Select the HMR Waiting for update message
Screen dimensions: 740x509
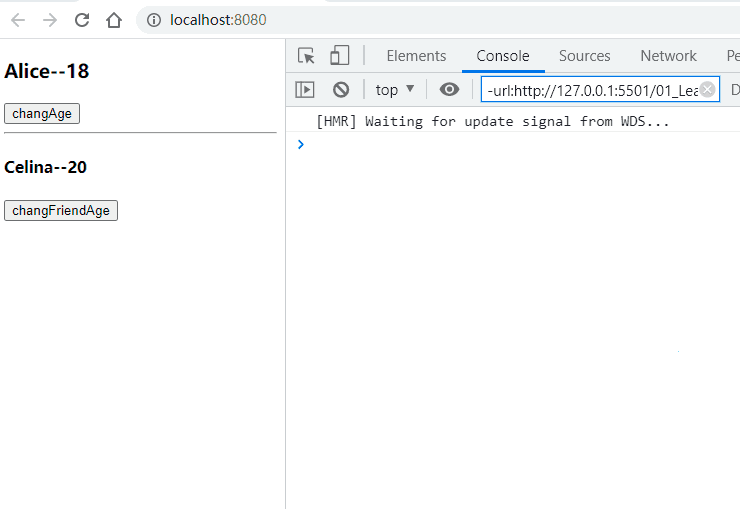pos(493,122)
